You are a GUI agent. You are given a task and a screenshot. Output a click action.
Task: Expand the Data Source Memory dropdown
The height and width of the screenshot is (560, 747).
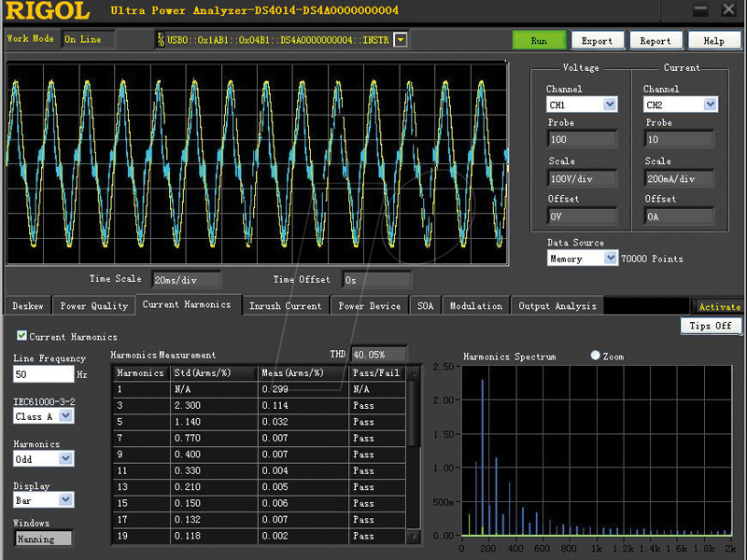tap(611, 259)
